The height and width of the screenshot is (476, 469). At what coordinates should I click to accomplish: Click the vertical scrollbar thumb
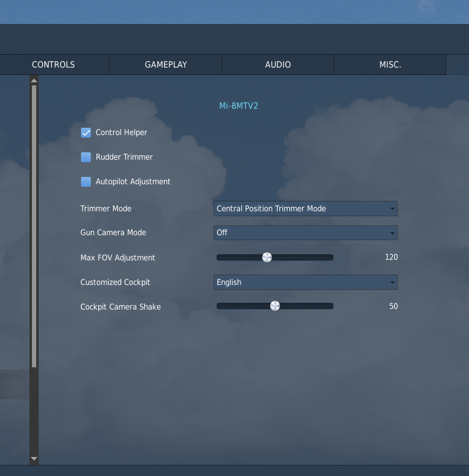click(34, 227)
